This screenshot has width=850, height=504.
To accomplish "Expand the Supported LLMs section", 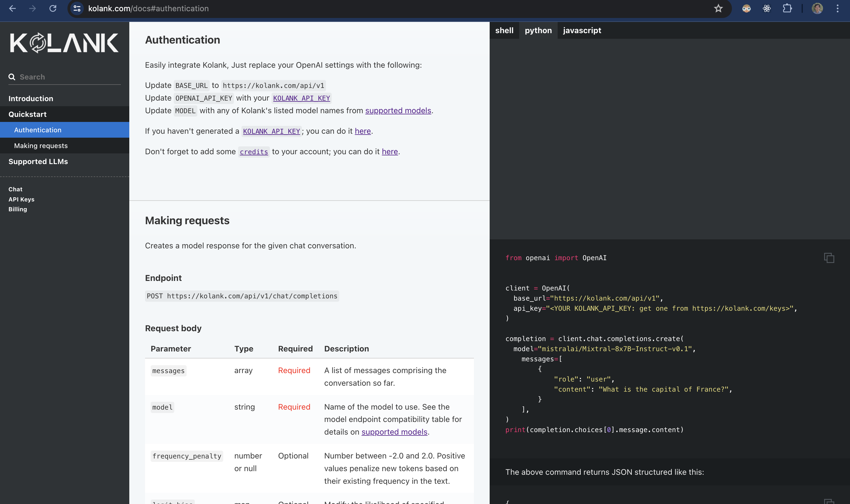I will coord(38,162).
